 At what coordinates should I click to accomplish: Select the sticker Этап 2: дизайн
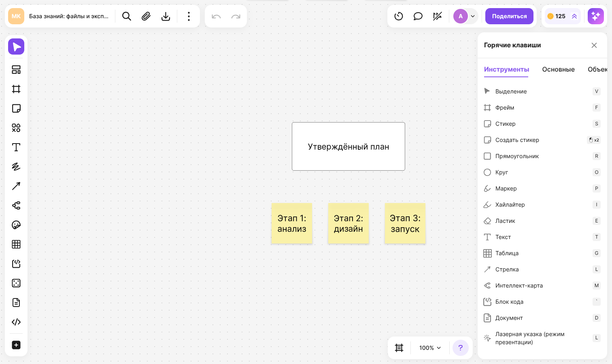pos(348,223)
